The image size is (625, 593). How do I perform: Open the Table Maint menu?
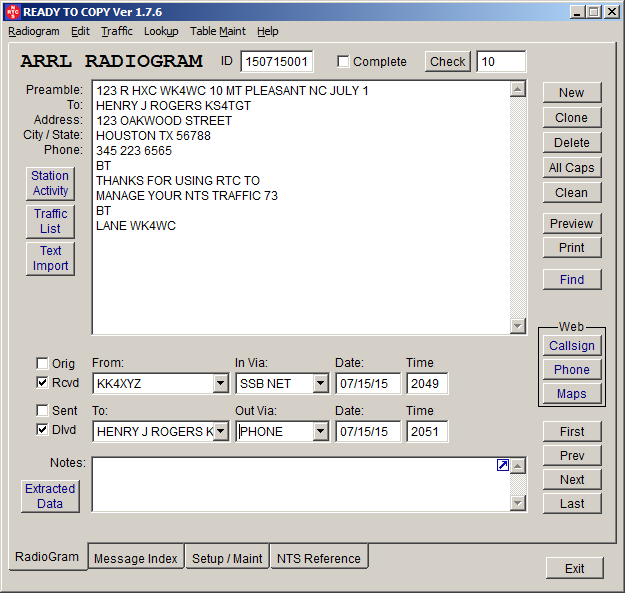click(x=218, y=31)
